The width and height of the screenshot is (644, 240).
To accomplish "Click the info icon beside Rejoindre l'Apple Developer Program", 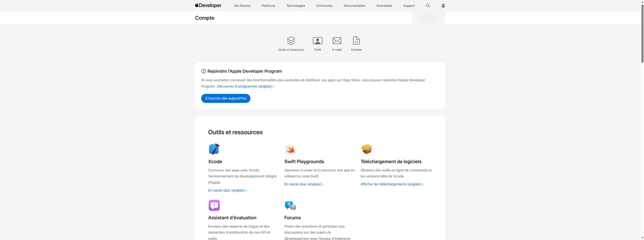I will 204,71.
